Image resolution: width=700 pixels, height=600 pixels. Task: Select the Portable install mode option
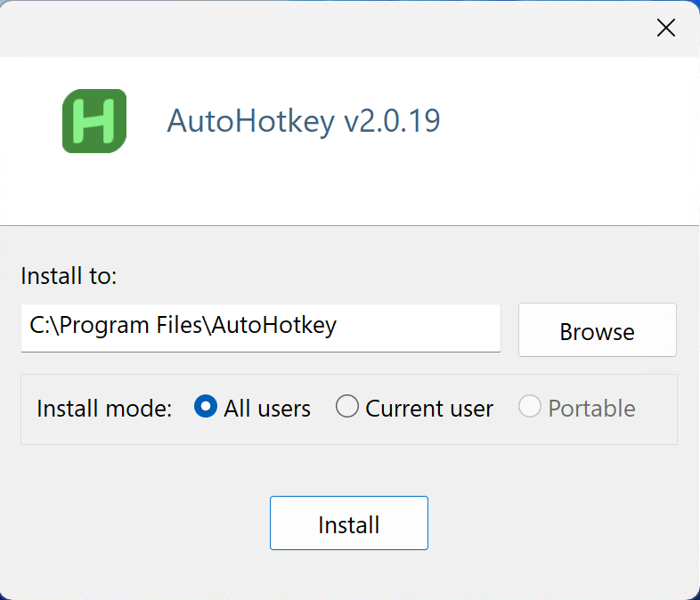pos(577,408)
